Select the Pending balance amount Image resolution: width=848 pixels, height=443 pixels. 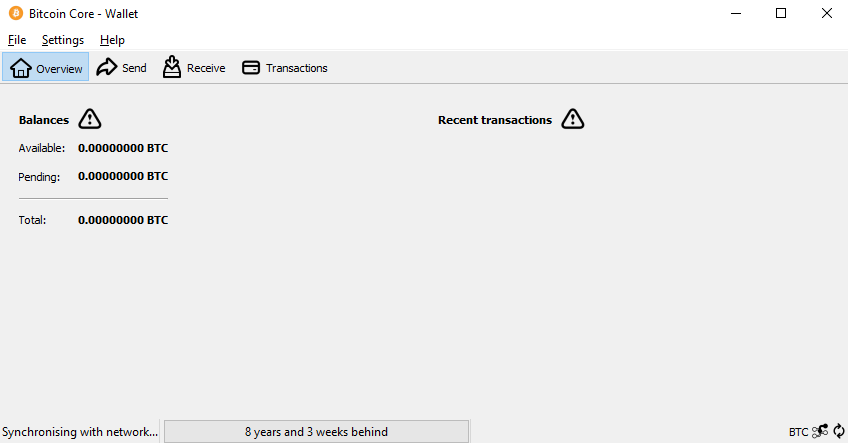tap(123, 176)
